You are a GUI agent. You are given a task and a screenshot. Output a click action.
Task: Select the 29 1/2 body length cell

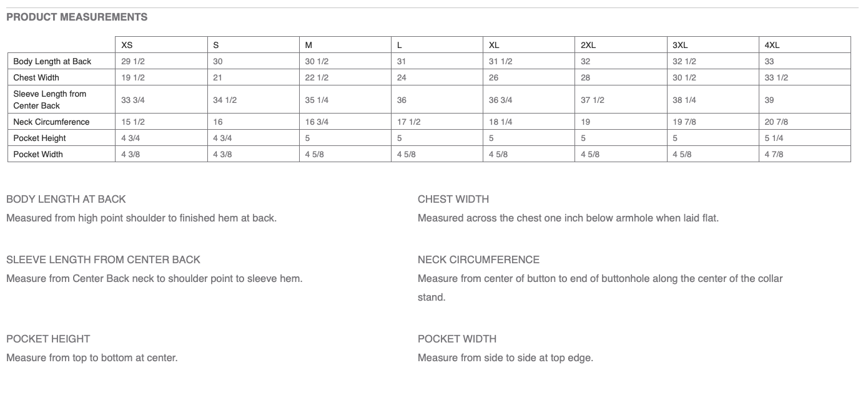click(133, 61)
